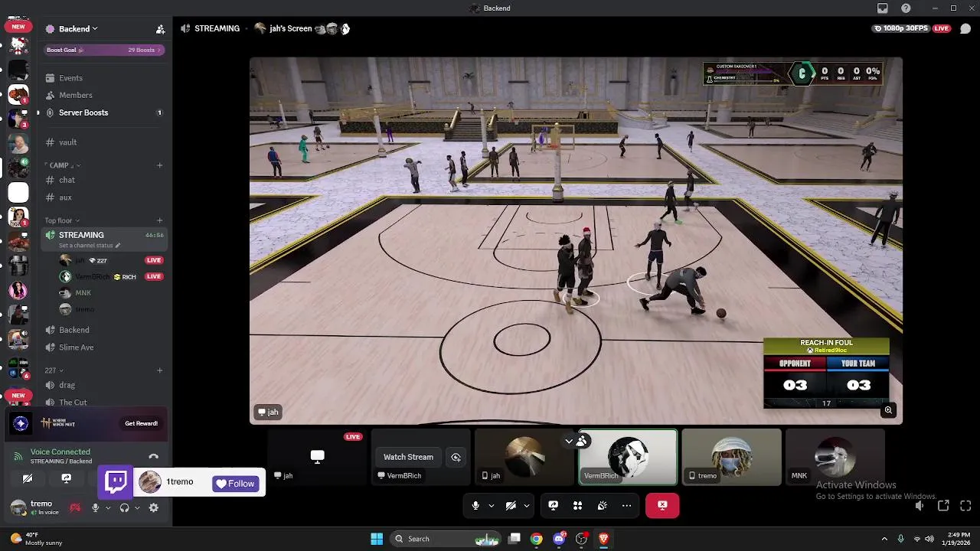Toggle camera in the voice panel
This screenshot has height=551, width=980.
(x=28, y=479)
